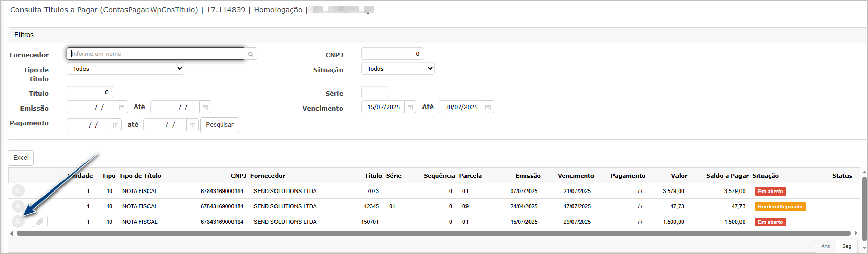This screenshot has width=868, height=254.
Task: Focus the Fornecedor name input field
Action: point(156,54)
